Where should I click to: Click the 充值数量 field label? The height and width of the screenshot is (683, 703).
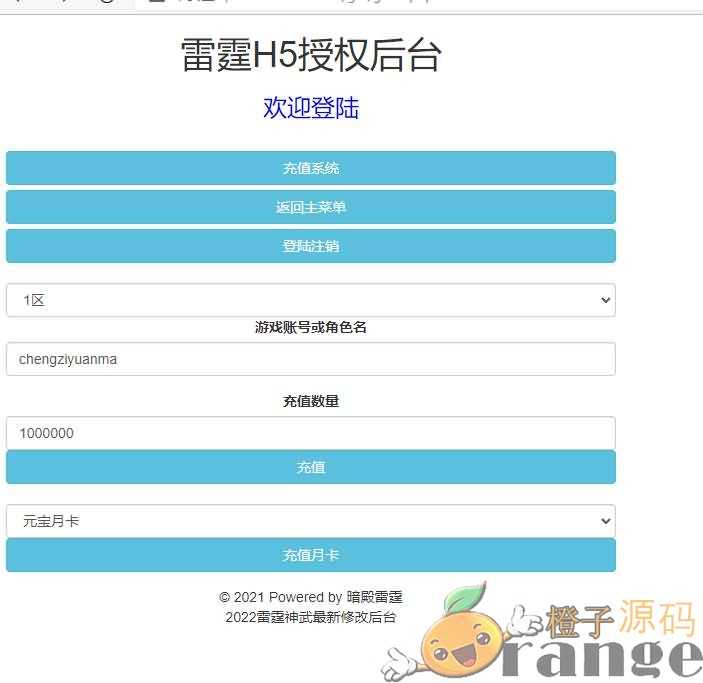(x=311, y=401)
